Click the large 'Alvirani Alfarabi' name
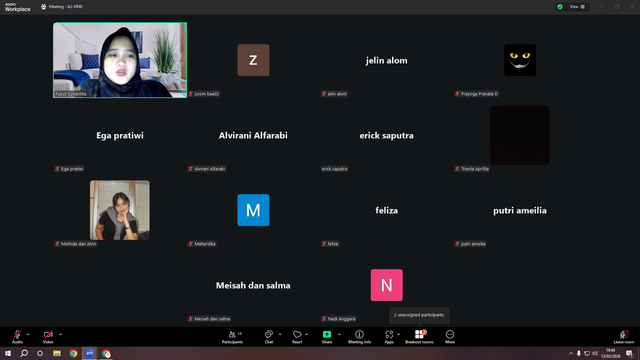Viewport: 640px width, 360px height. click(x=253, y=136)
